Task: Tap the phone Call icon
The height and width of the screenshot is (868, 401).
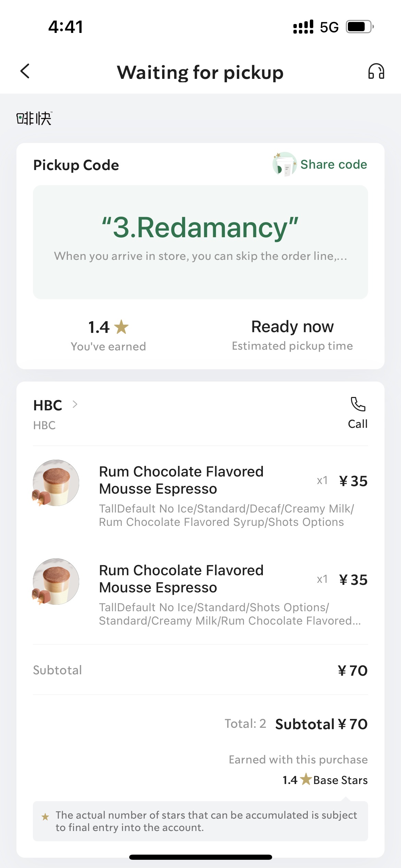Action: click(358, 405)
